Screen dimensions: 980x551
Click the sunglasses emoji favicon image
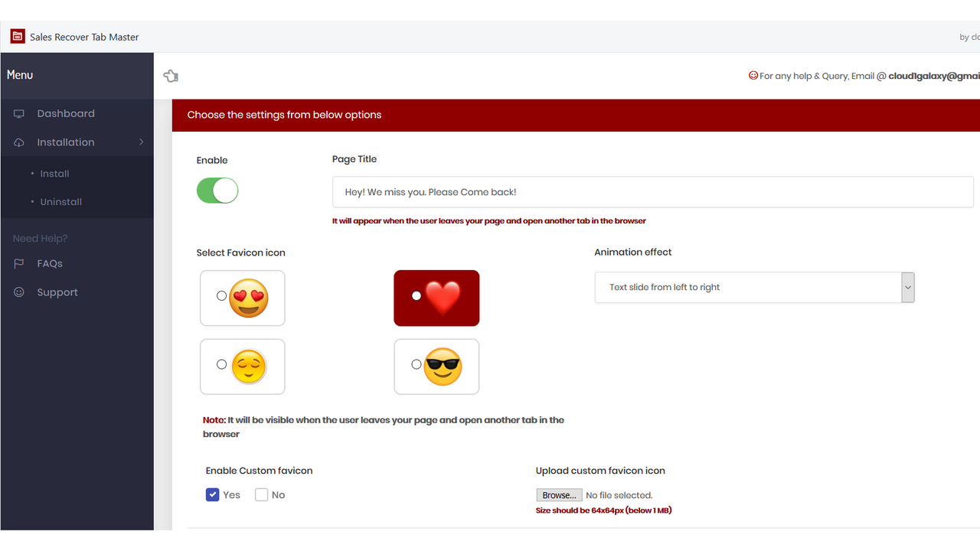tap(443, 367)
